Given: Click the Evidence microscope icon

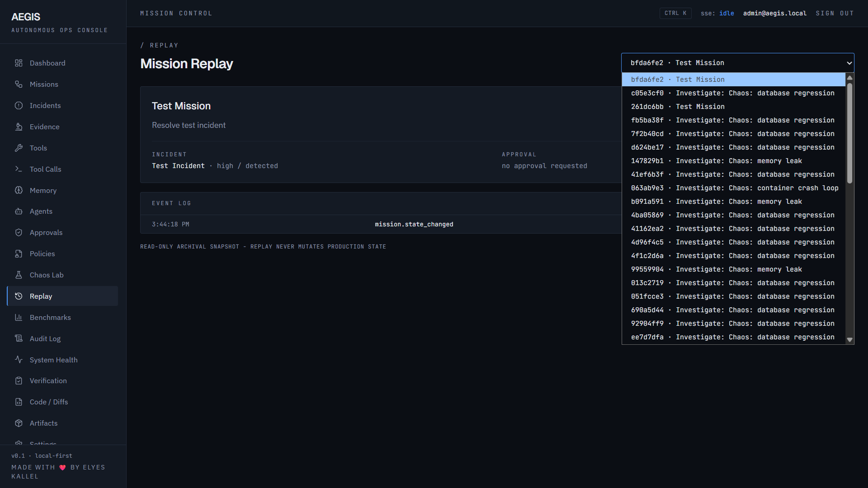Looking at the screenshot, I should pos(19,127).
